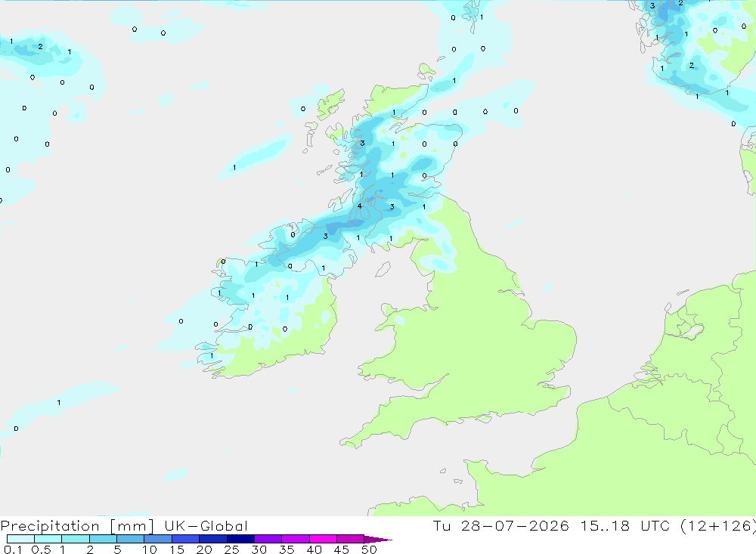Click the '(12+126)' forecast offset text
This screenshot has width=756, height=554.
click(x=718, y=526)
